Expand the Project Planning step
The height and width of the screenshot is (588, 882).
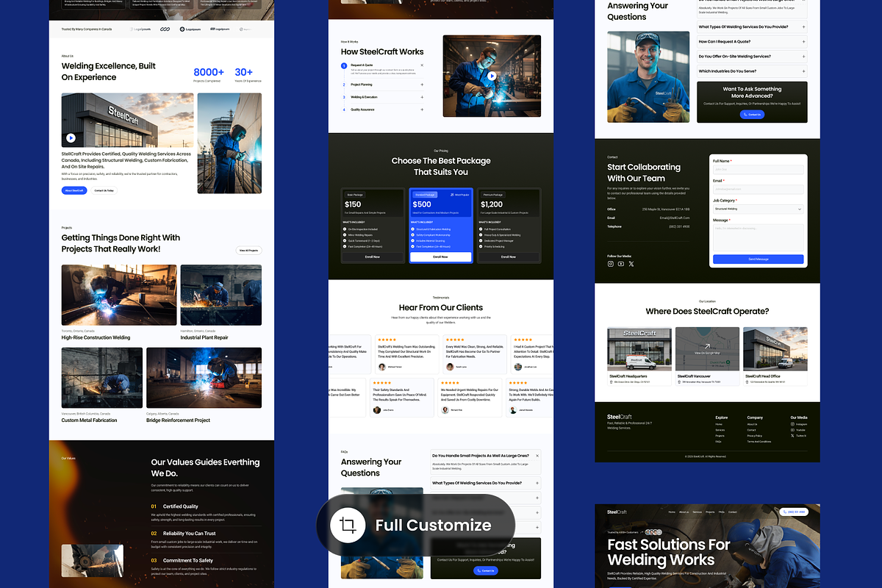[x=422, y=85]
